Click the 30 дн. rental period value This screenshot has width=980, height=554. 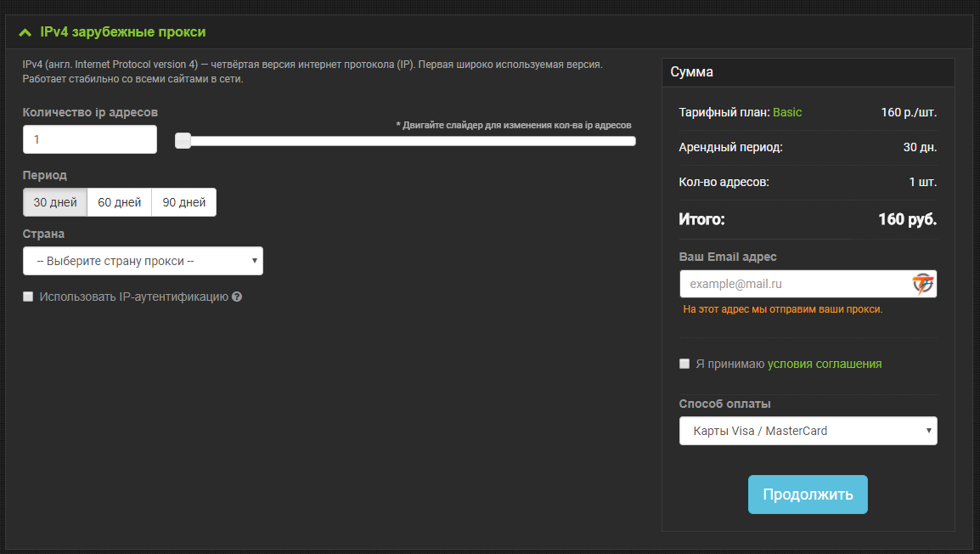coord(920,148)
